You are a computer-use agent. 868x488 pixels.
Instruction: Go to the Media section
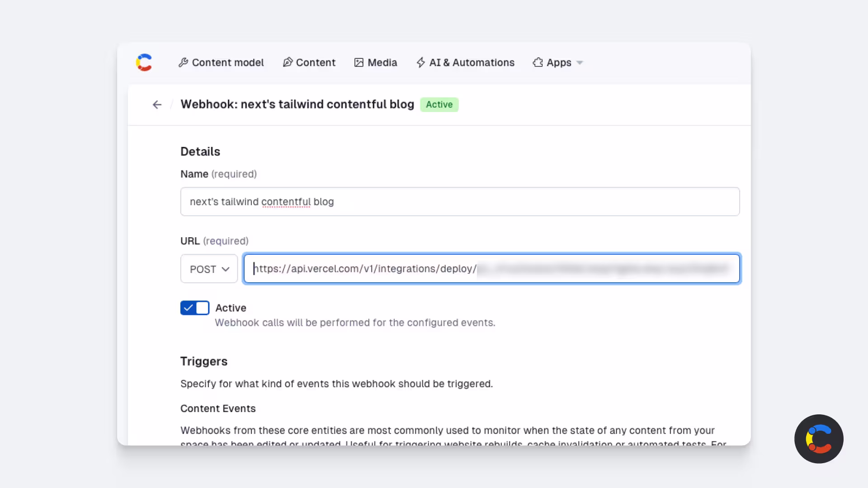376,62
